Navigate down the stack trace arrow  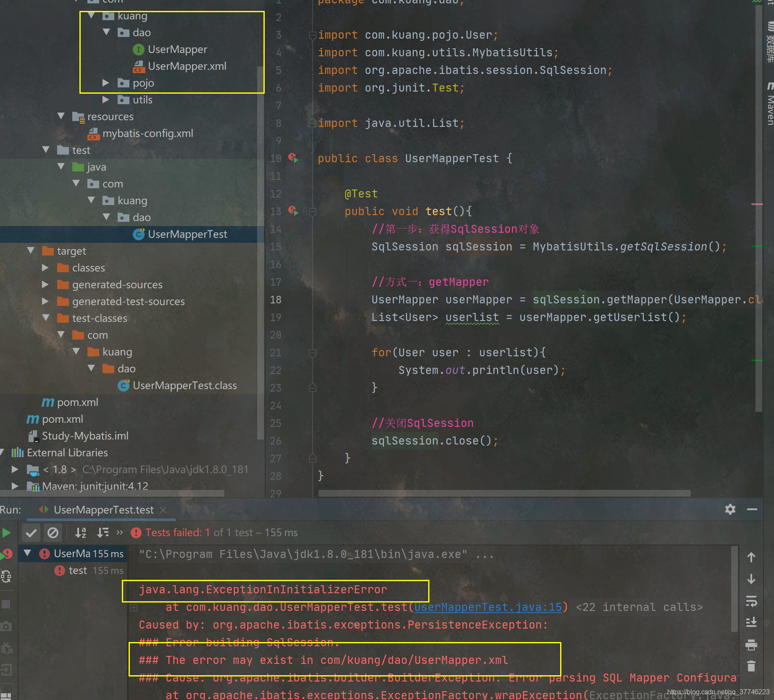[751, 579]
